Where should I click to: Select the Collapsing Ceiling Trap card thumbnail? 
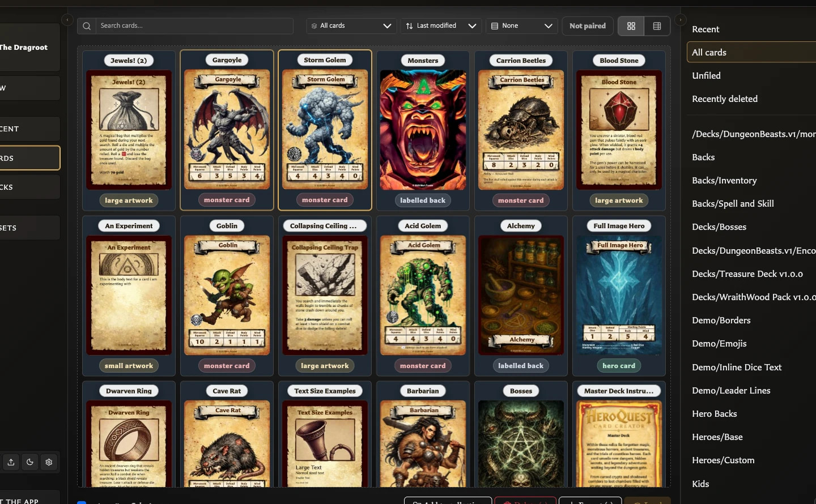click(325, 295)
